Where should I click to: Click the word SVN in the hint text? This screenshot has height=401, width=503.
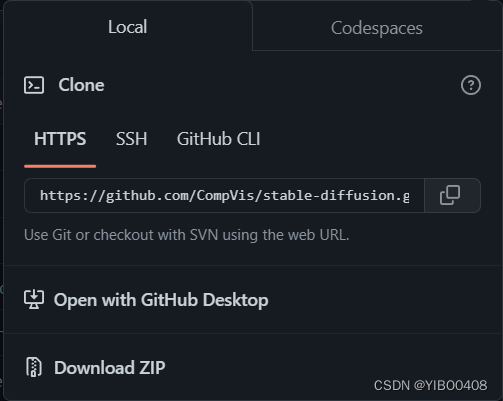[204, 235]
